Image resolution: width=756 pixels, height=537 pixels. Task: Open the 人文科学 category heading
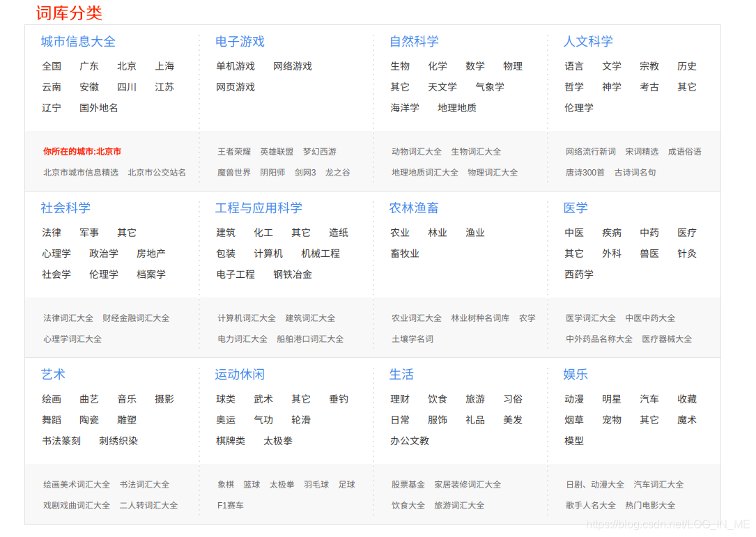tap(588, 42)
